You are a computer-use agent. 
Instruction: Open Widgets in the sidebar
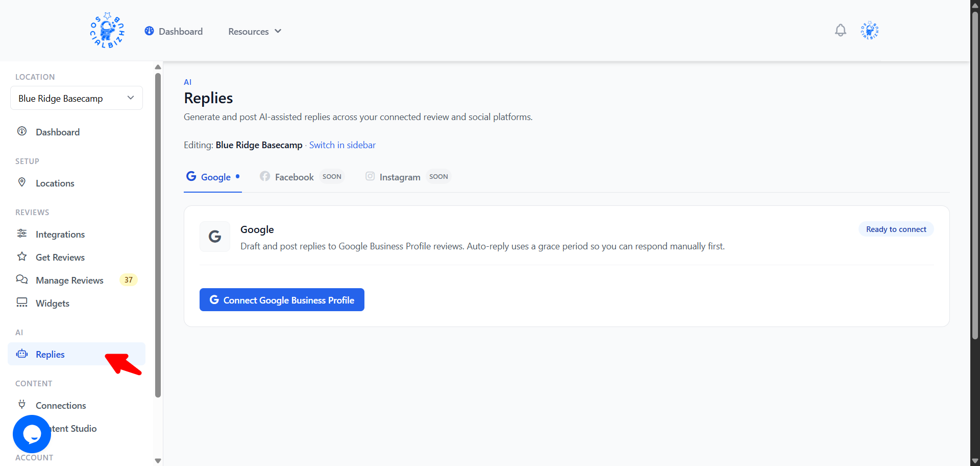point(77,303)
